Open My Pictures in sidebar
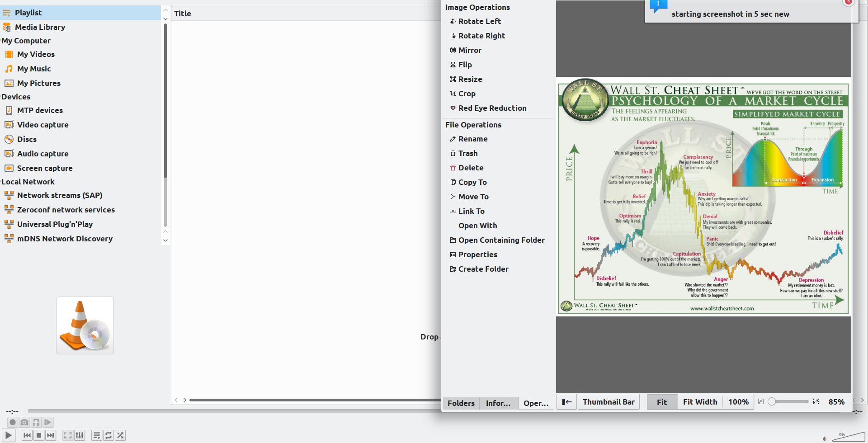Screen dimensions: 868x443 80,83
